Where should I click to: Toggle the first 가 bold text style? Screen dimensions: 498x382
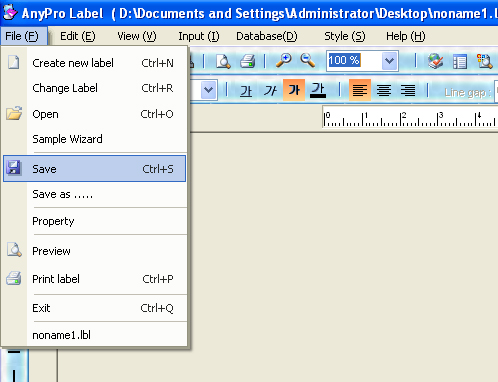click(x=246, y=90)
